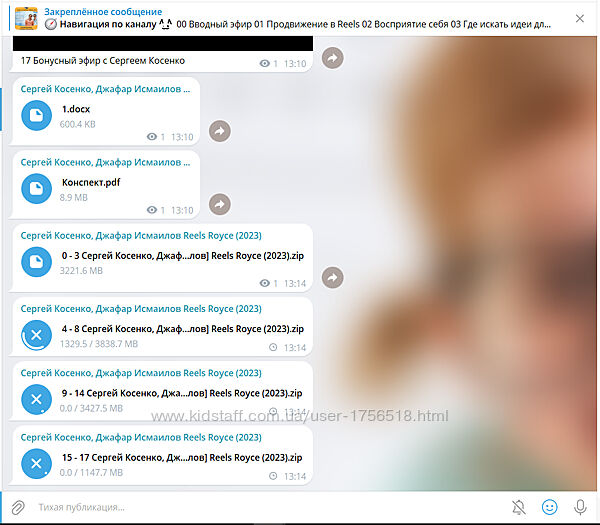Click sender name above Конспект.pdf
Screen dimensions: 600x525
pyautogui.click(x=107, y=162)
